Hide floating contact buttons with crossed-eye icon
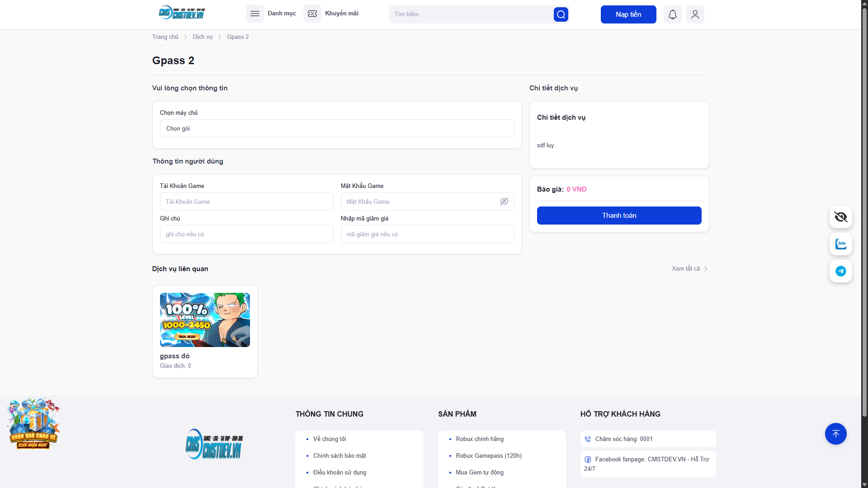The image size is (868, 488). [x=840, y=217]
